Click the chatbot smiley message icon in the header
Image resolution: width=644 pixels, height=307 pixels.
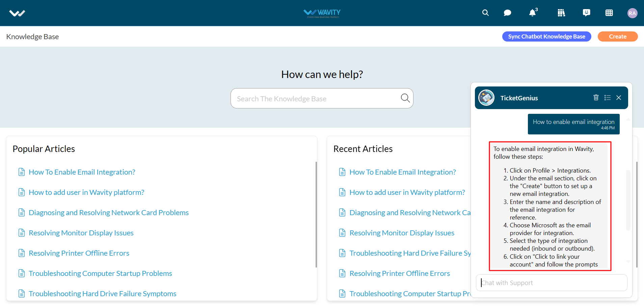coord(587,13)
